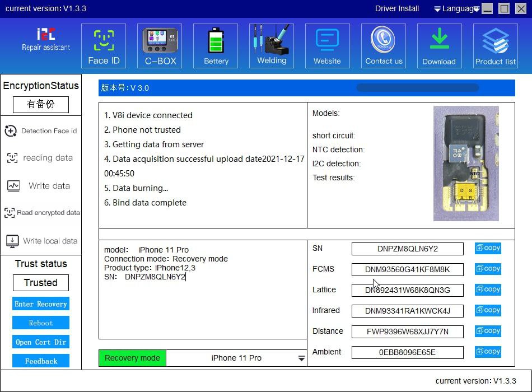Click the '5. Data burning...' log line
The width and height of the screenshot is (532, 392).
(x=136, y=188)
